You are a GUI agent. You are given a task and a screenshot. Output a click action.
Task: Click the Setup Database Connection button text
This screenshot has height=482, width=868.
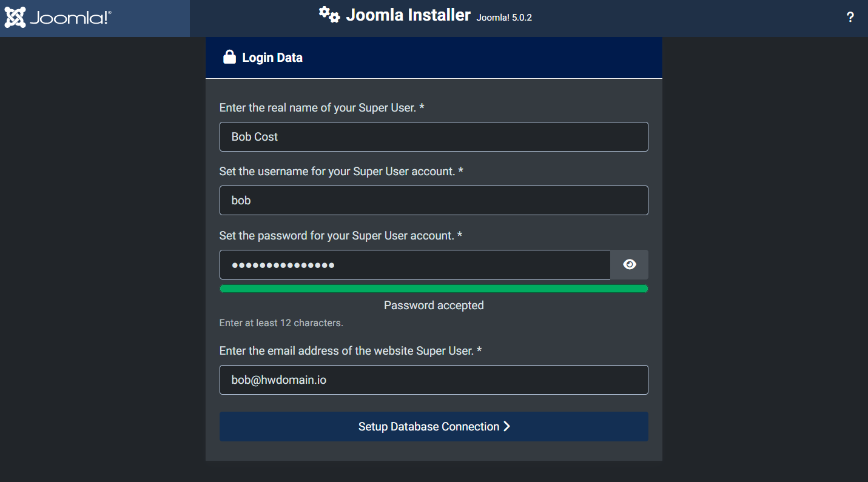[429, 427]
